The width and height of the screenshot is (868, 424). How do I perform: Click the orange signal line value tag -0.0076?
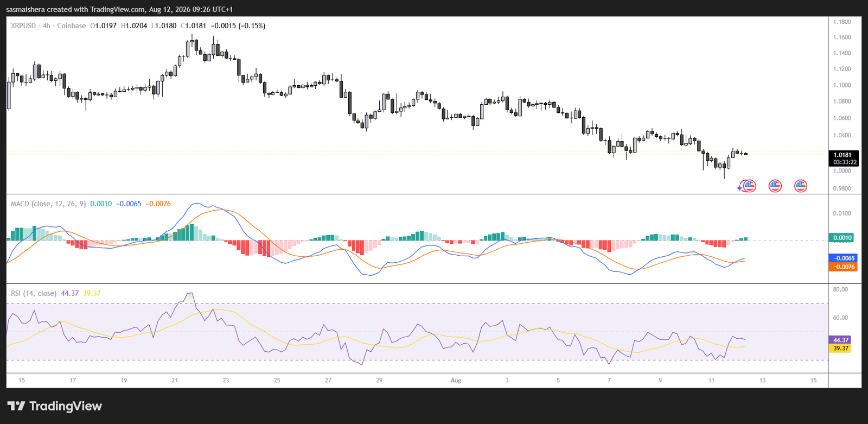[x=843, y=267]
